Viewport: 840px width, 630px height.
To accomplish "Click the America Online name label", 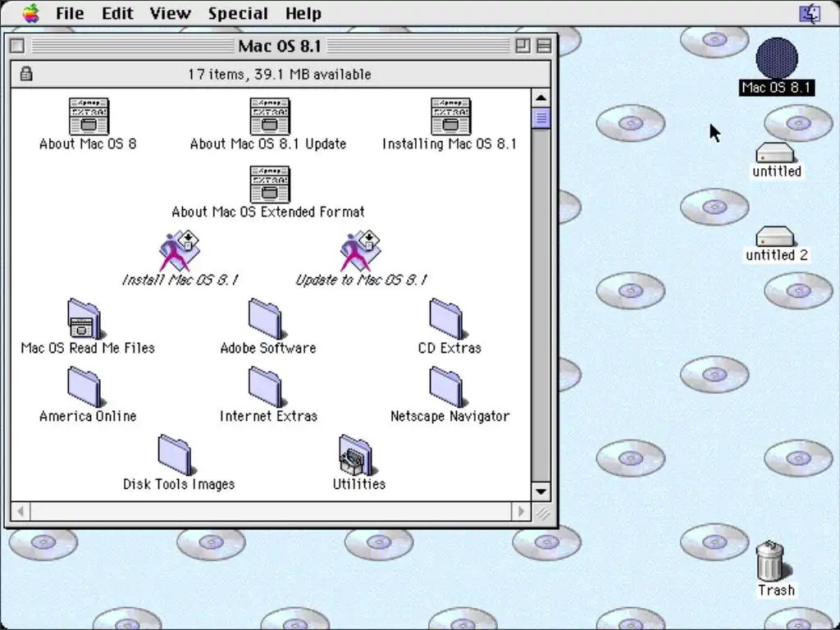I will 88,416.
